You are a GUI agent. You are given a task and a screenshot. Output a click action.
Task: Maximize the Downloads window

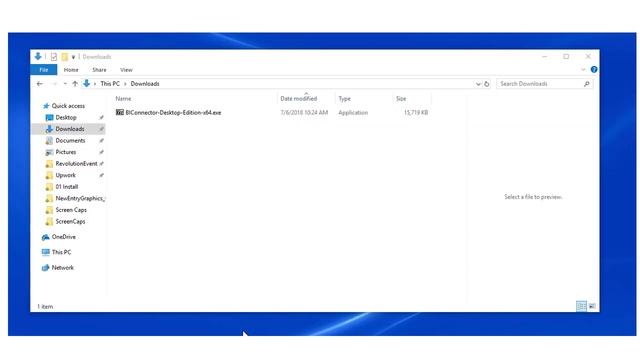(566, 57)
